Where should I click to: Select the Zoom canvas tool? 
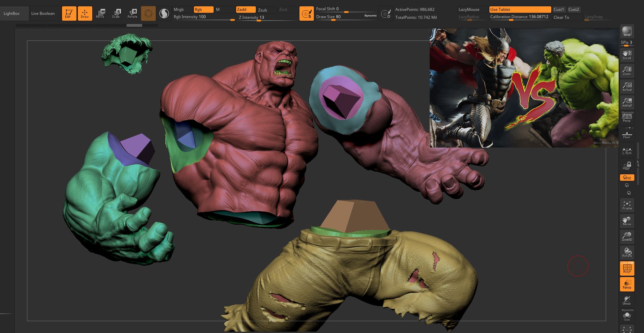[627, 70]
